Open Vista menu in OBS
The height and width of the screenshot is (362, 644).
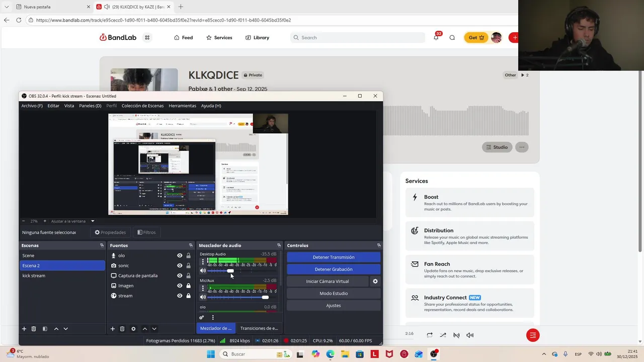coord(69,106)
